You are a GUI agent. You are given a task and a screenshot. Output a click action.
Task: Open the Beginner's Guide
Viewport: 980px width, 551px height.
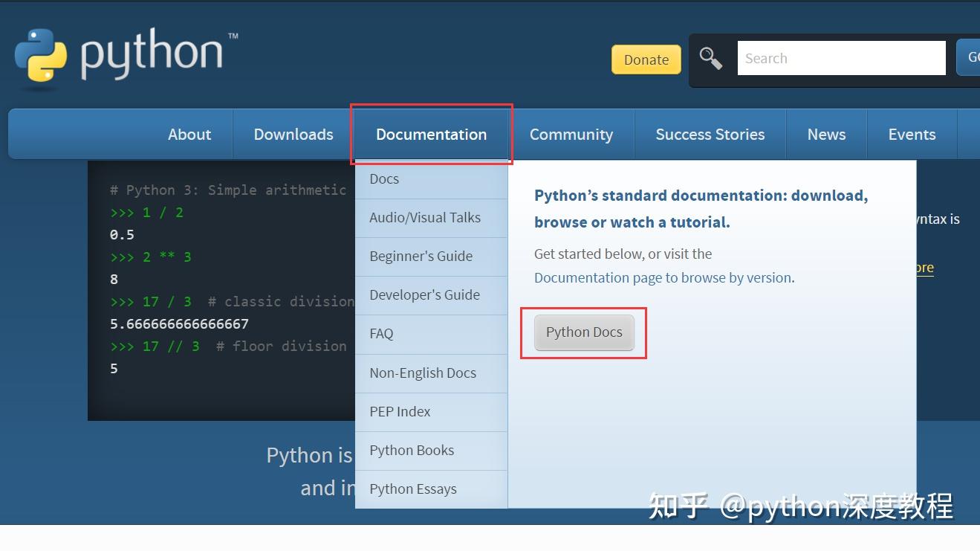tap(421, 256)
